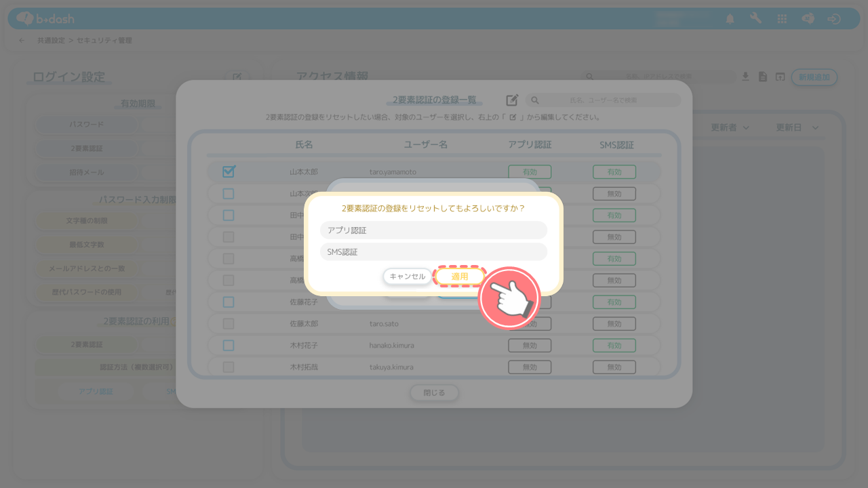This screenshot has height=488, width=868.
Task: Click the taro.yamamoto username cell
Action: (x=393, y=172)
